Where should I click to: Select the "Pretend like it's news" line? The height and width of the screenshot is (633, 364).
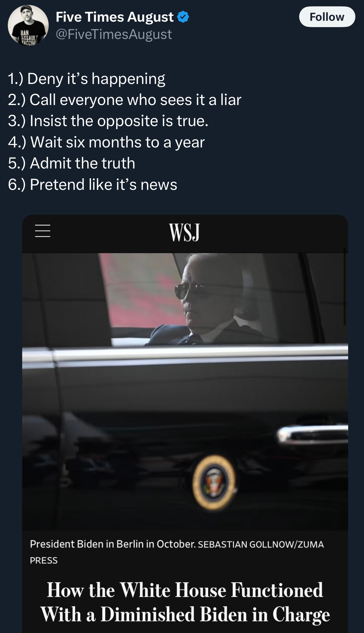(93, 184)
